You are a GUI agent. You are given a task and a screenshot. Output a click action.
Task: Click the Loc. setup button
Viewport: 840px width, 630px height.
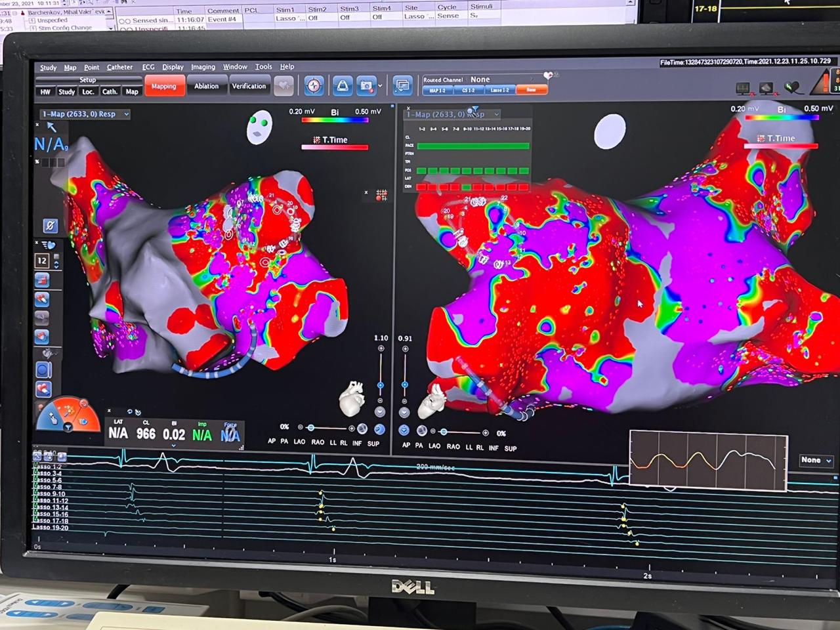[x=88, y=92]
